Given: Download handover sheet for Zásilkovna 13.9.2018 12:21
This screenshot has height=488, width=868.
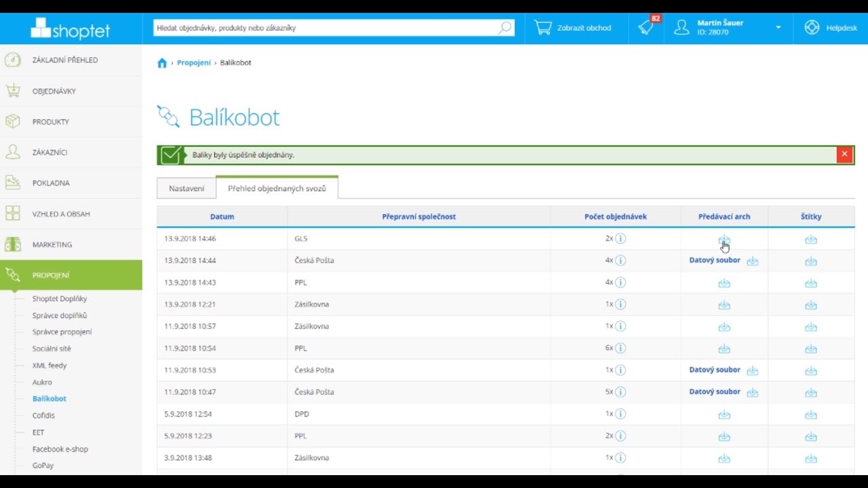Looking at the screenshot, I should (724, 305).
